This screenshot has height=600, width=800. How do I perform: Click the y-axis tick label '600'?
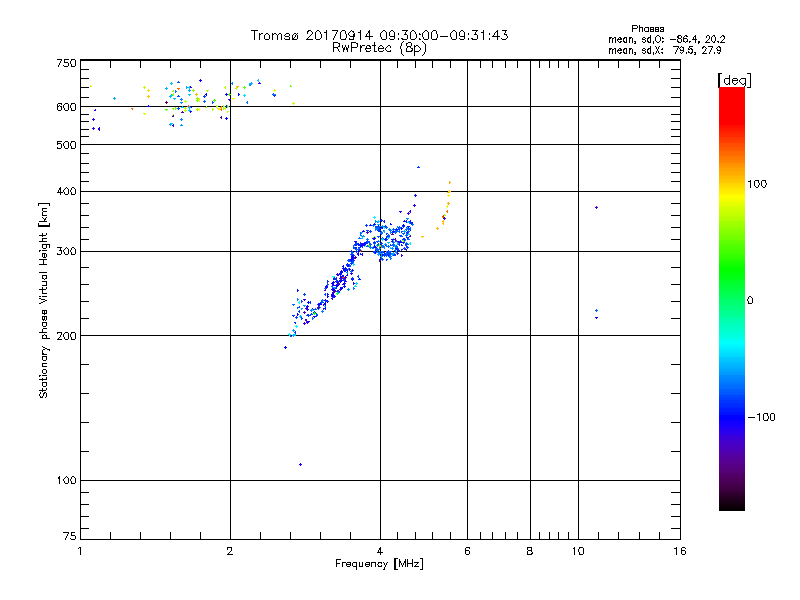(66, 107)
